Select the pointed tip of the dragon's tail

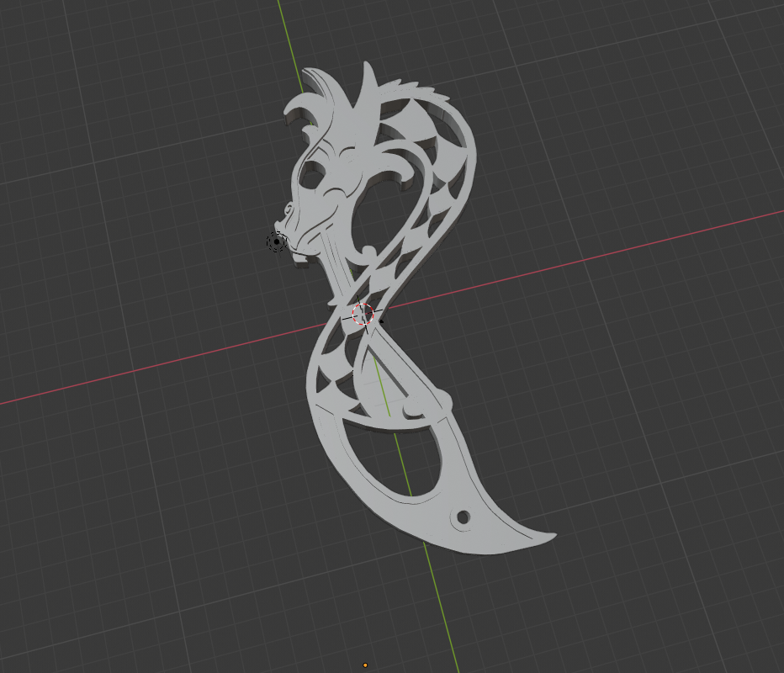tap(552, 534)
